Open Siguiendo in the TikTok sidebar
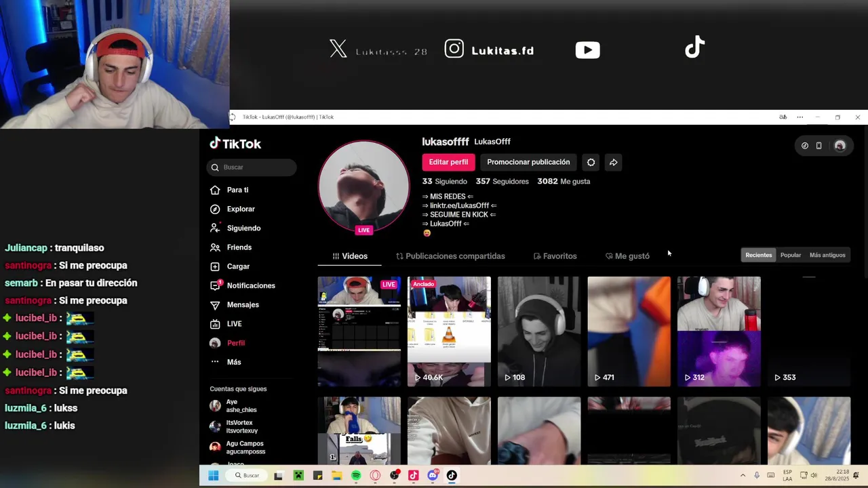The height and width of the screenshot is (488, 868). point(235,228)
